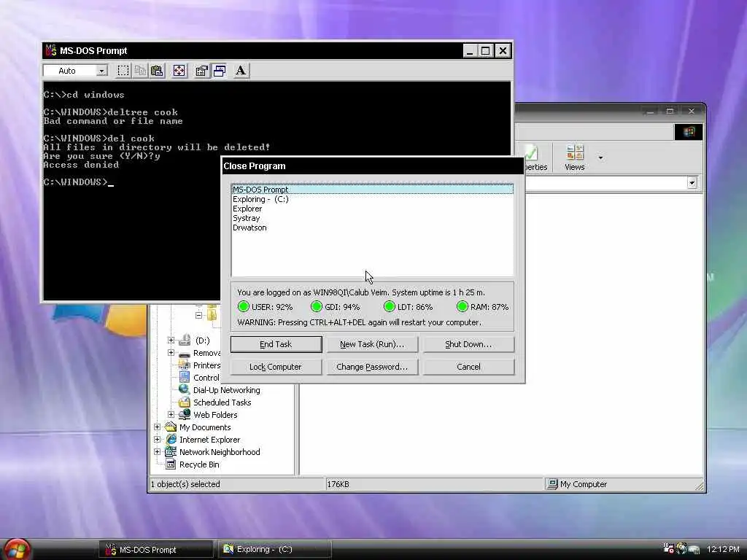Click the Dial-Up Networking globe icon
This screenshot has height=560, width=747.
[185, 389]
